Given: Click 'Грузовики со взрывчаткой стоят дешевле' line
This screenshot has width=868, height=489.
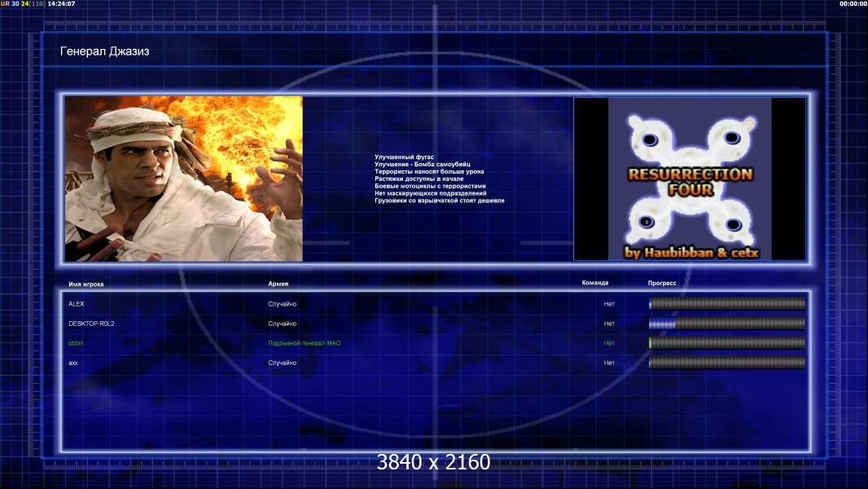Looking at the screenshot, I should click(x=440, y=200).
